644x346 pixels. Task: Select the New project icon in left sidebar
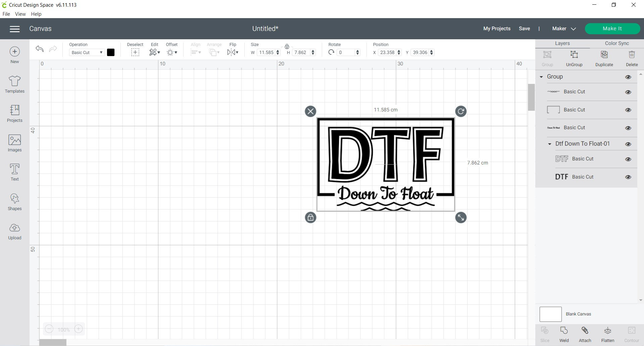(14, 54)
